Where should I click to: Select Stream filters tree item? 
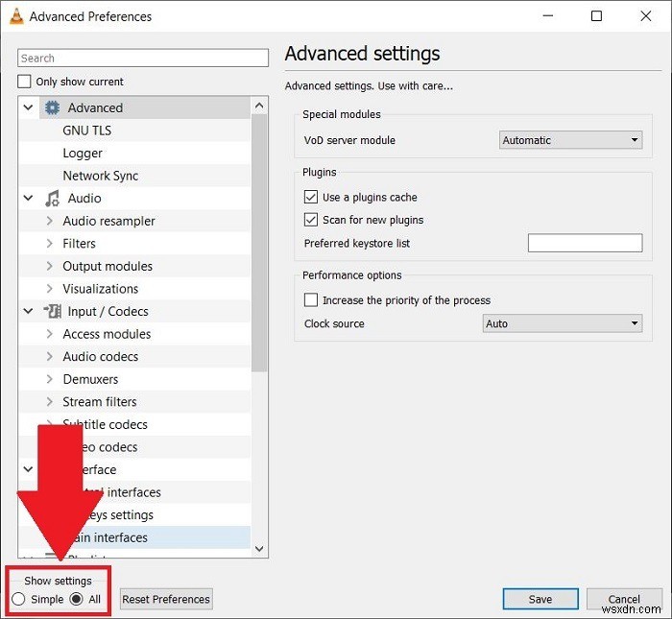tap(100, 402)
